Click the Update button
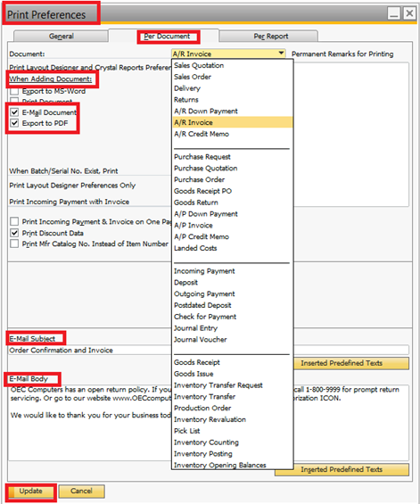Screen dimensions: 420x504 [x=31, y=492]
